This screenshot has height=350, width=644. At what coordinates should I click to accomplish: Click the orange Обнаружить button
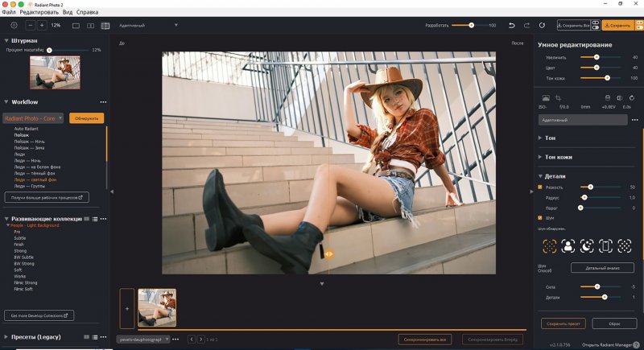tap(87, 118)
